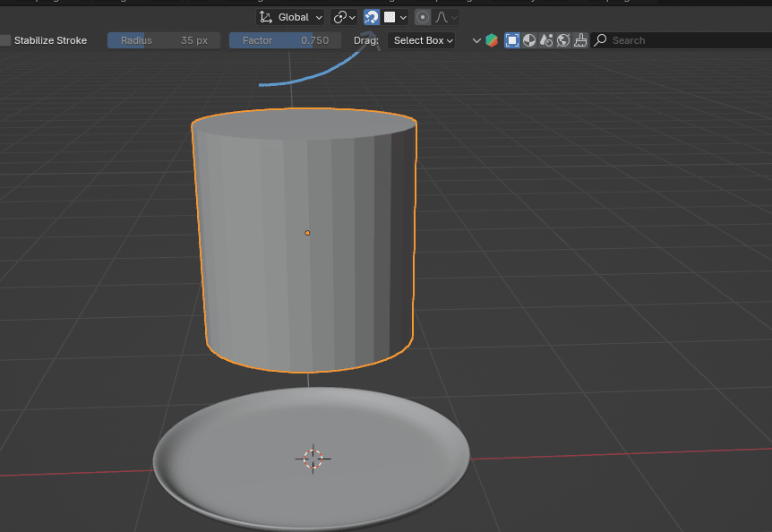
Task: Select the cylinder object in the viewport
Action: [x=269, y=269]
